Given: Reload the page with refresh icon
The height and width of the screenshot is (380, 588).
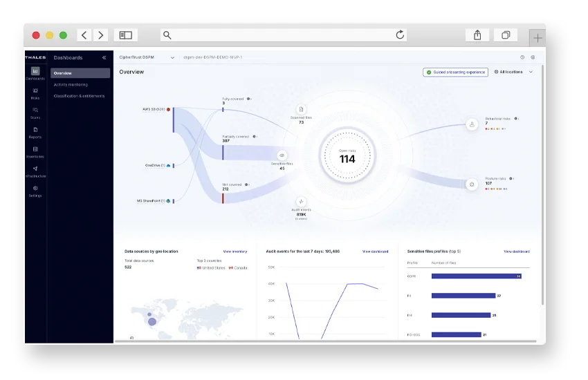Looking at the screenshot, I should click(400, 35).
